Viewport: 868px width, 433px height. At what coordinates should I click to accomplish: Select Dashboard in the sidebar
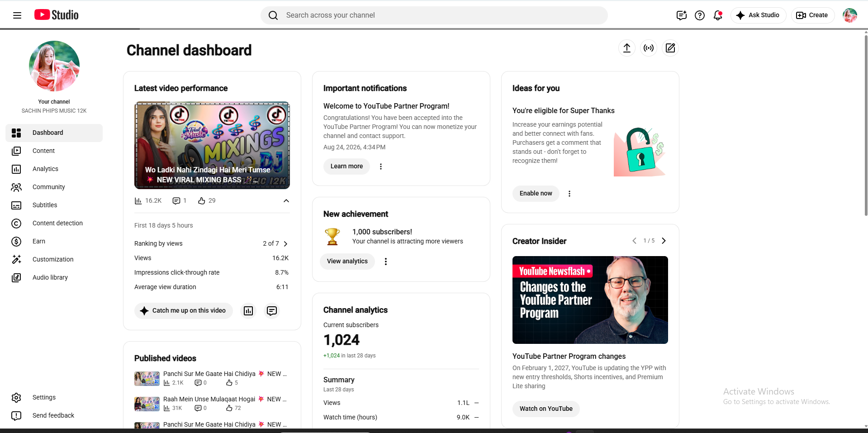tap(54, 133)
